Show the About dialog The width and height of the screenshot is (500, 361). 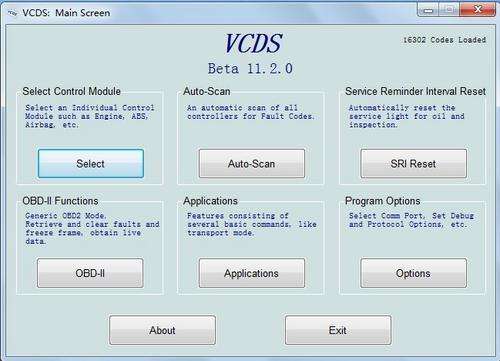click(162, 330)
